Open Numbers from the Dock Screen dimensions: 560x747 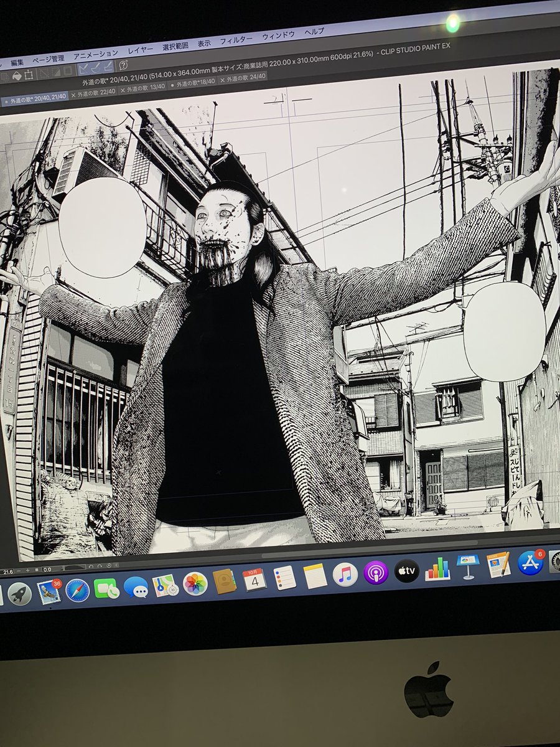(x=437, y=568)
